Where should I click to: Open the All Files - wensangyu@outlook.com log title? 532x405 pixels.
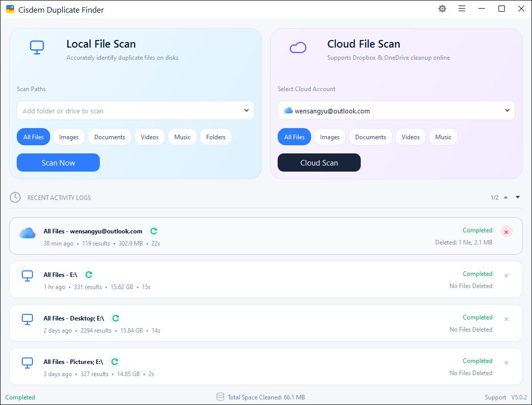pyautogui.click(x=93, y=231)
